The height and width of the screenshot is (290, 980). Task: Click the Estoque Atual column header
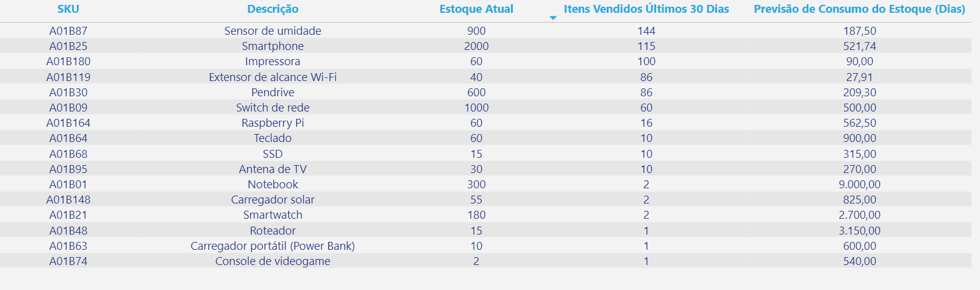pos(476,9)
